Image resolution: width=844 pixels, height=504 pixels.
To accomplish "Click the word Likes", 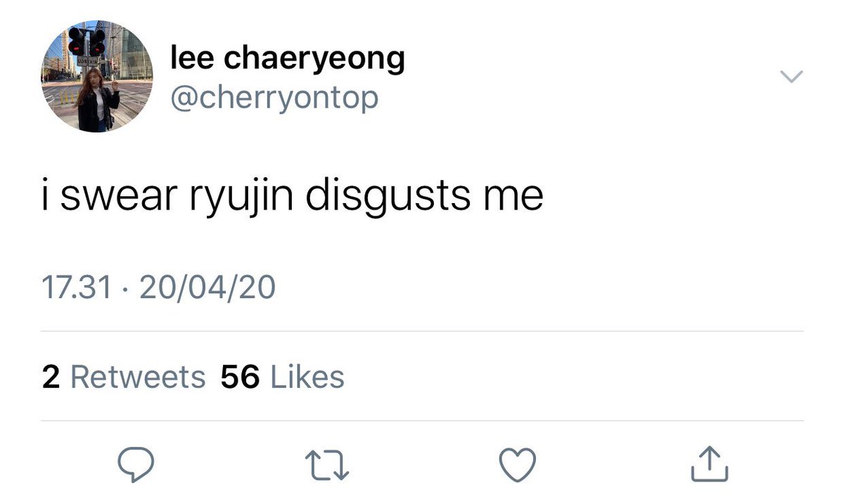I will click(307, 377).
